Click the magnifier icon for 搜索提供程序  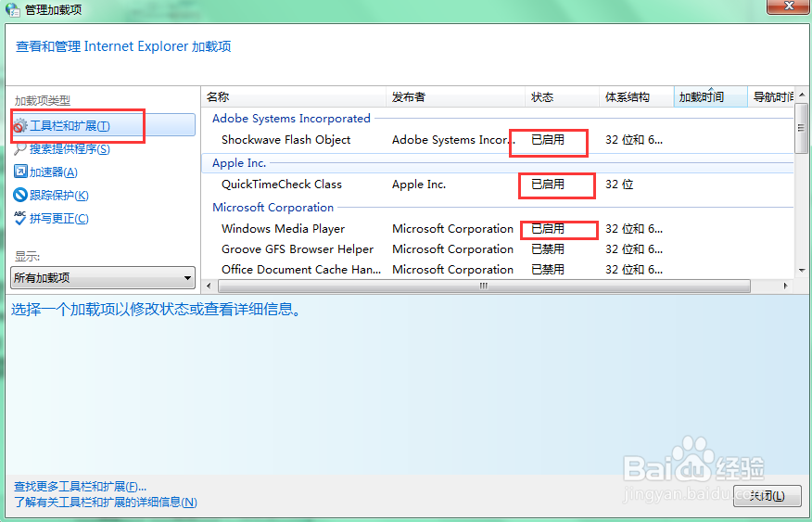click(x=19, y=149)
